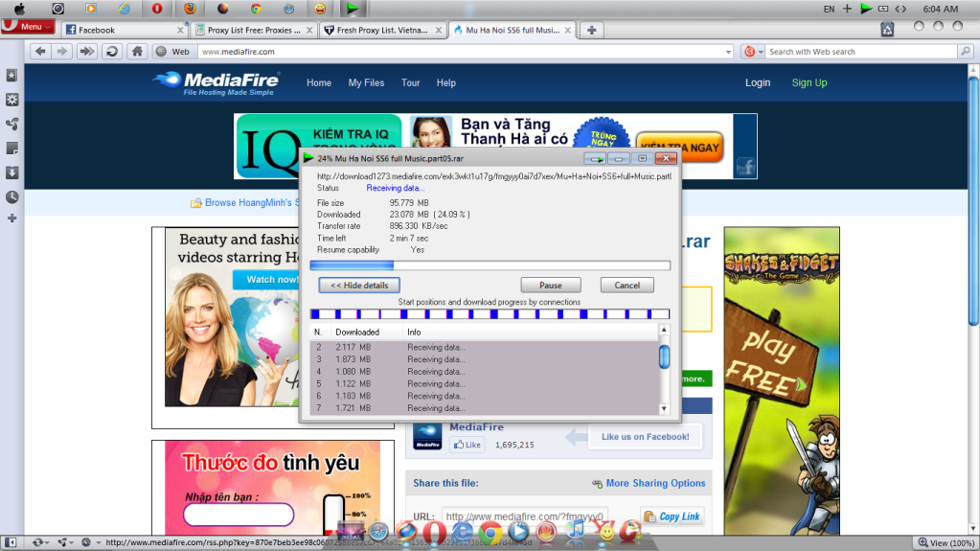Open the History clock panel in sidebar

[x=11, y=197]
